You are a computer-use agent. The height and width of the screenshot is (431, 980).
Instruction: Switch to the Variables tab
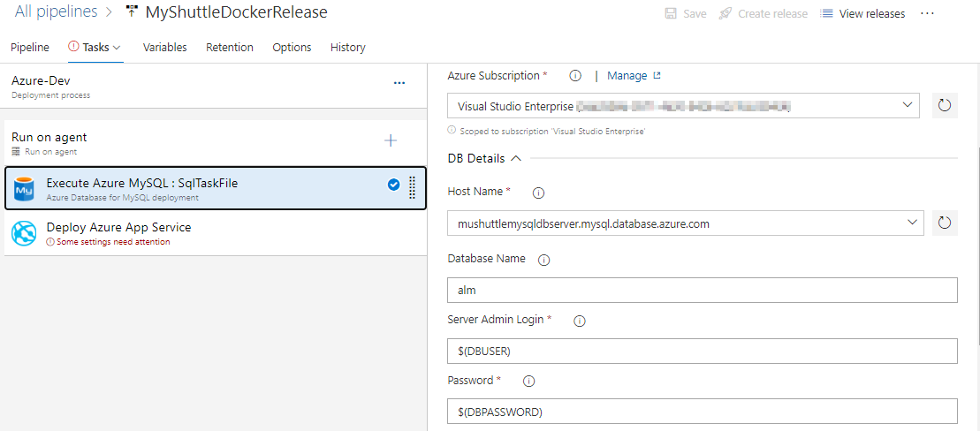[x=165, y=48]
